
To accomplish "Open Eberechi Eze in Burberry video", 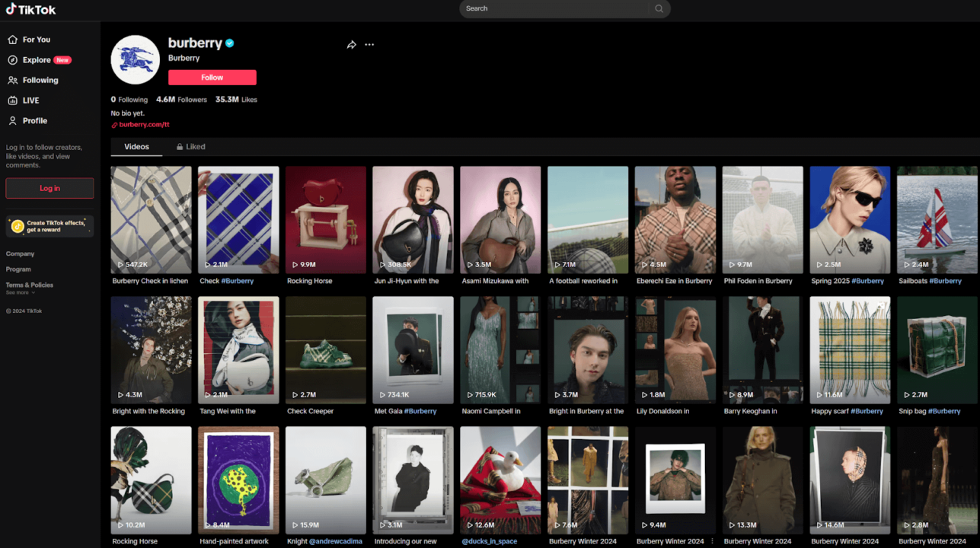I will [675, 220].
